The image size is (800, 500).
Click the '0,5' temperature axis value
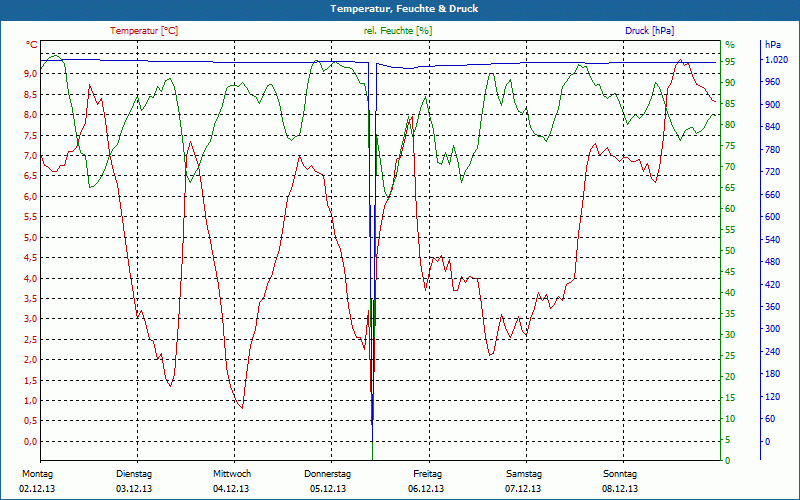point(31,421)
